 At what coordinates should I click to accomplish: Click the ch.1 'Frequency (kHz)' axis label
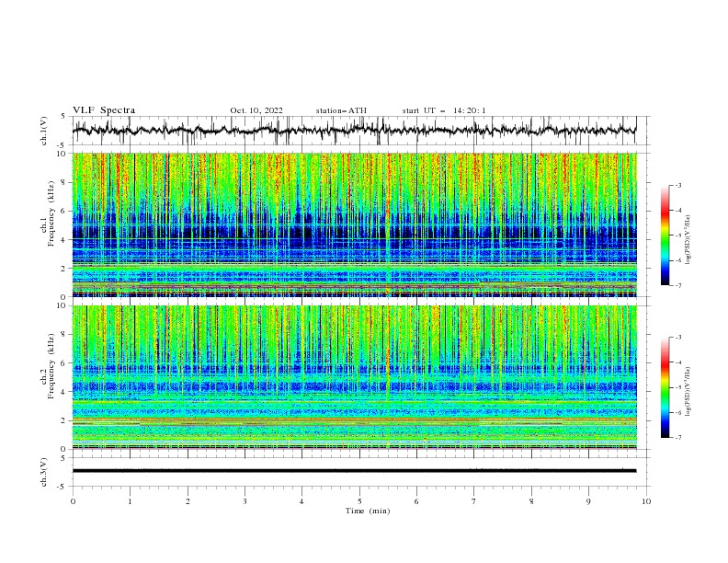[51, 214]
